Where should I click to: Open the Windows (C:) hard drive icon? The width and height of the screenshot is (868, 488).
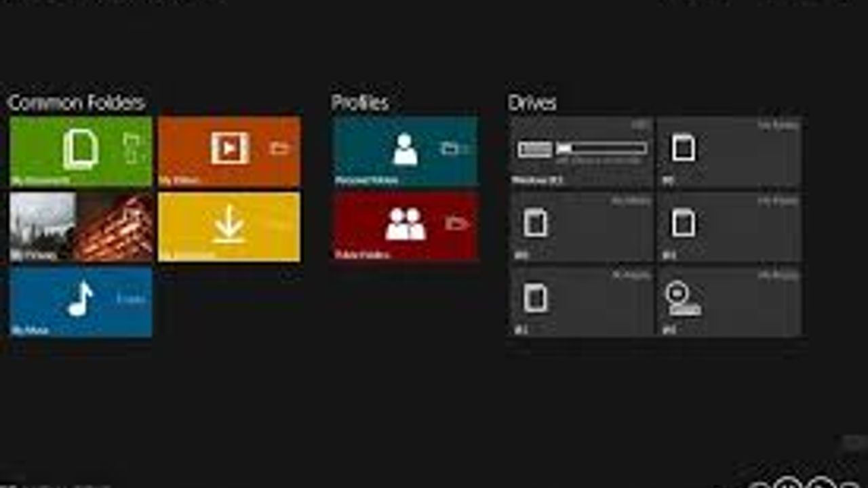534,149
